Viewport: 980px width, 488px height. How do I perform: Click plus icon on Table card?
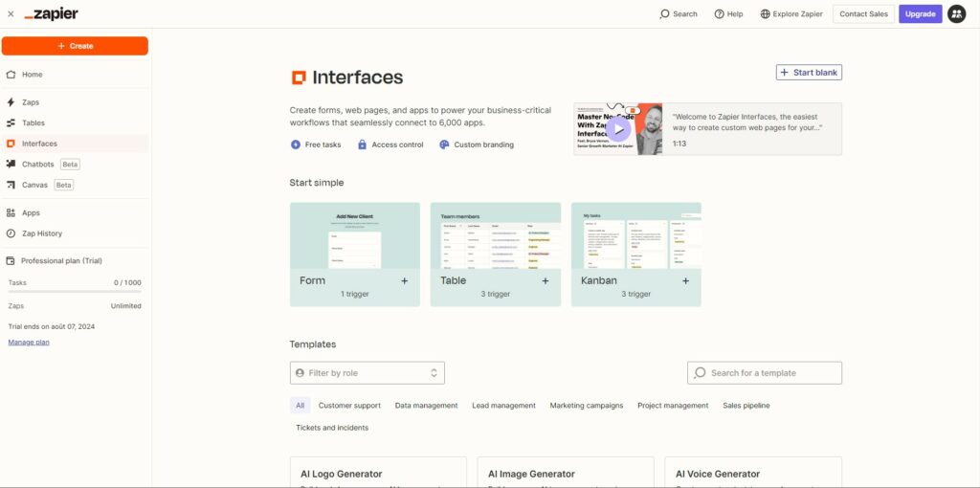545,281
